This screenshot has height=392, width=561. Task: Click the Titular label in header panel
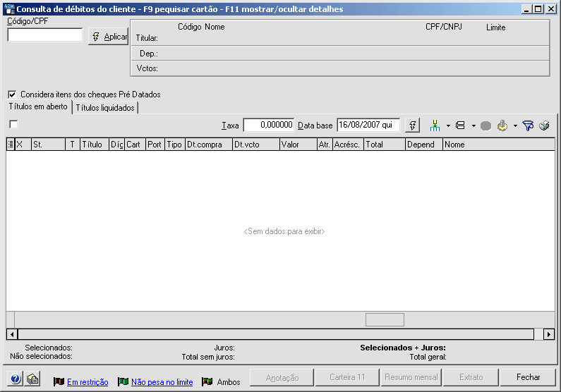147,38
